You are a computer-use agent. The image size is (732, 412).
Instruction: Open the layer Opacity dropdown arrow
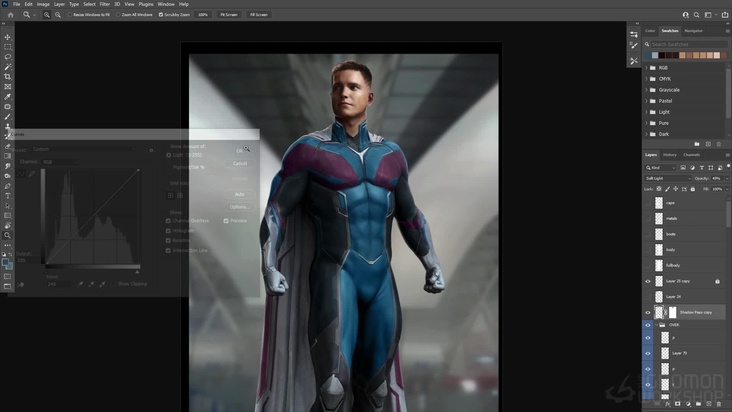726,178
